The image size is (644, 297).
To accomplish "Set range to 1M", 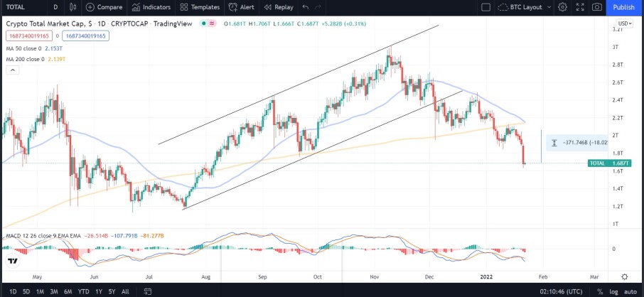I will tap(40, 291).
